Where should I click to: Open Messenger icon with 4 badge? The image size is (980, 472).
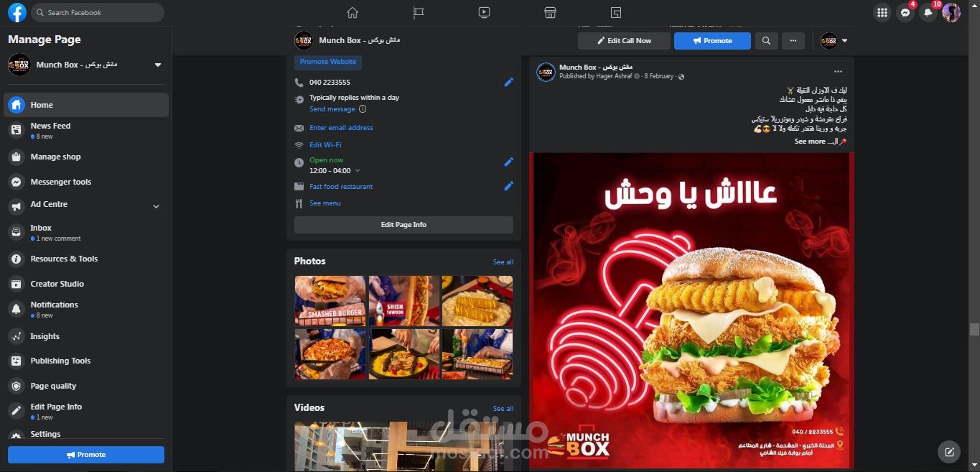tap(905, 12)
